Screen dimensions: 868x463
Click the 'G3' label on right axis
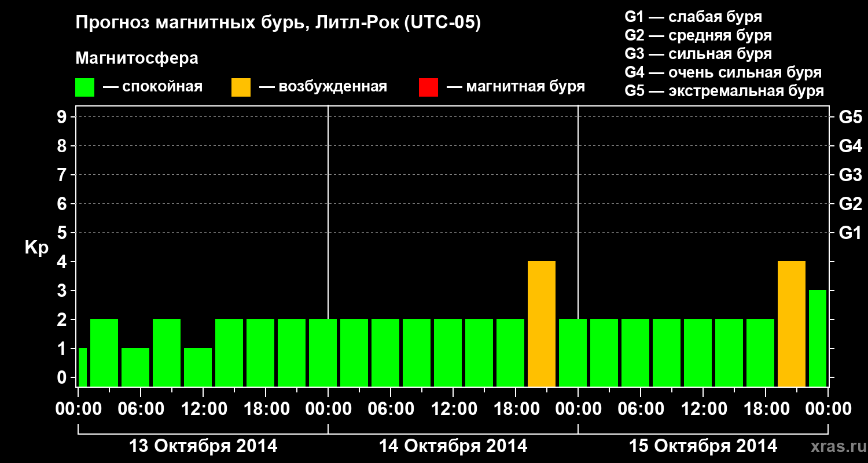click(850, 175)
